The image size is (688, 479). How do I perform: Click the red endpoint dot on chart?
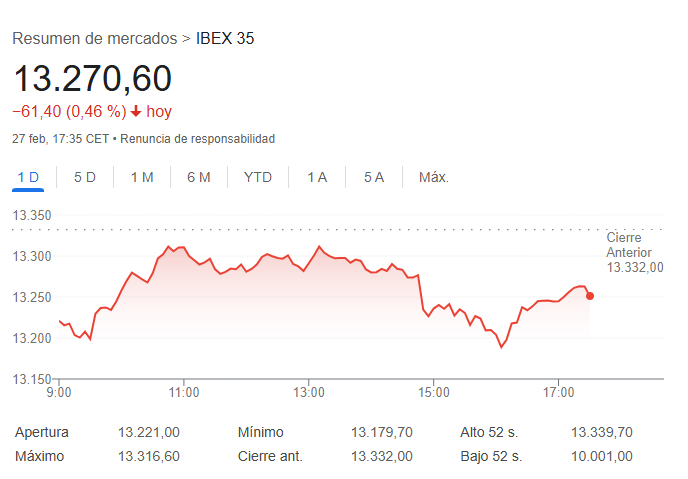click(590, 296)
